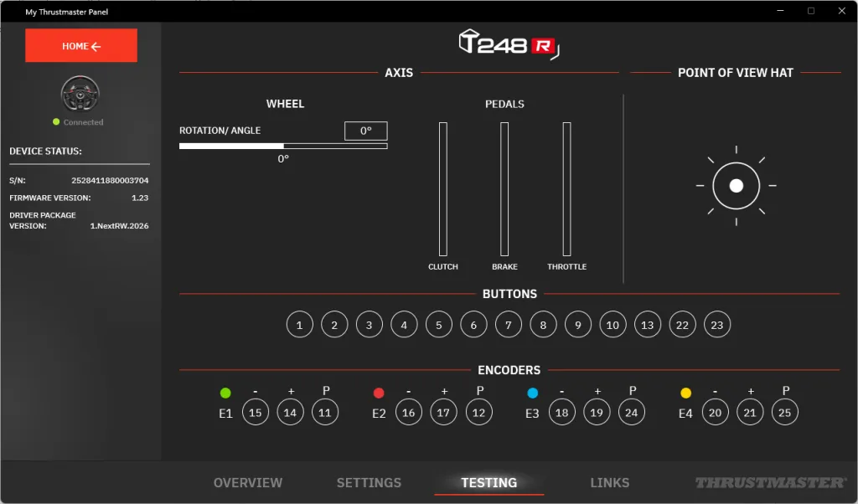Open the SETTINGS tab
Screen dimensions: 858x504
[369, 483]
